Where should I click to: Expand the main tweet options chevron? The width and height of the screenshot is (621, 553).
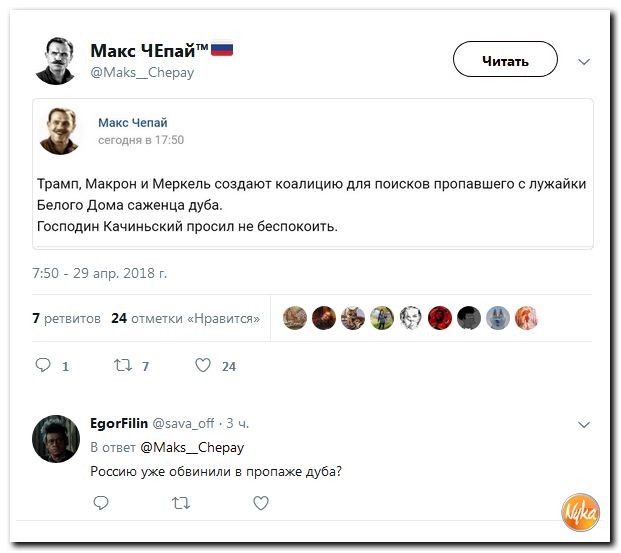tap(585, 62)
